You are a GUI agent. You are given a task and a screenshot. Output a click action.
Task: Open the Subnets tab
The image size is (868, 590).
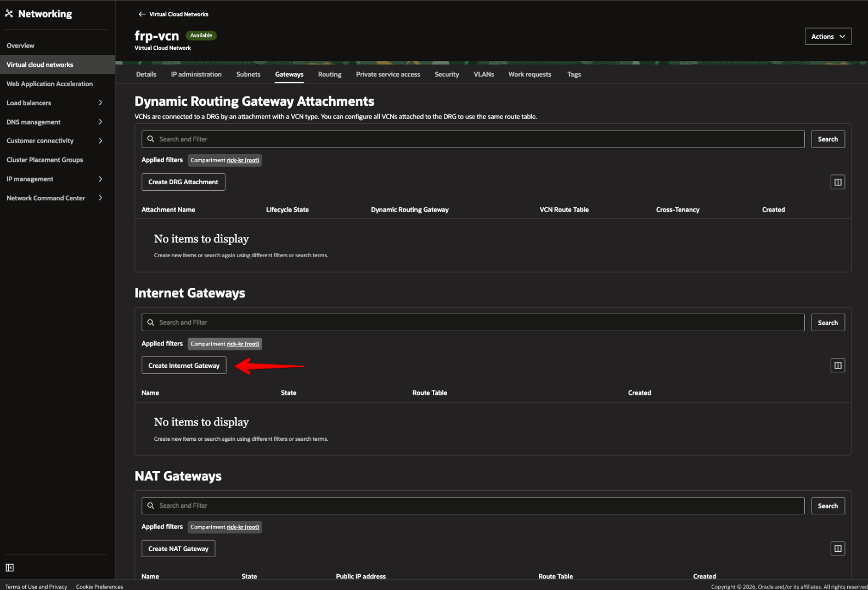tap(249, 75)
